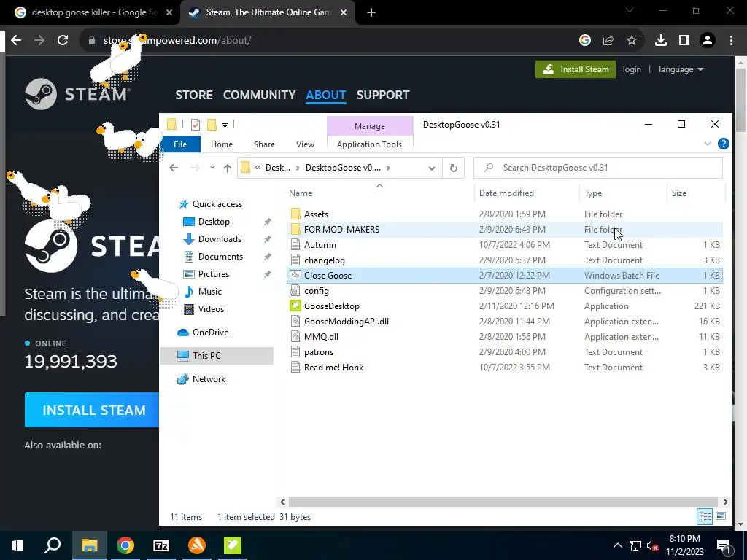Open the View ribbon tab
The height and width of the screenshot is (560, 747).
click(305, 144)
